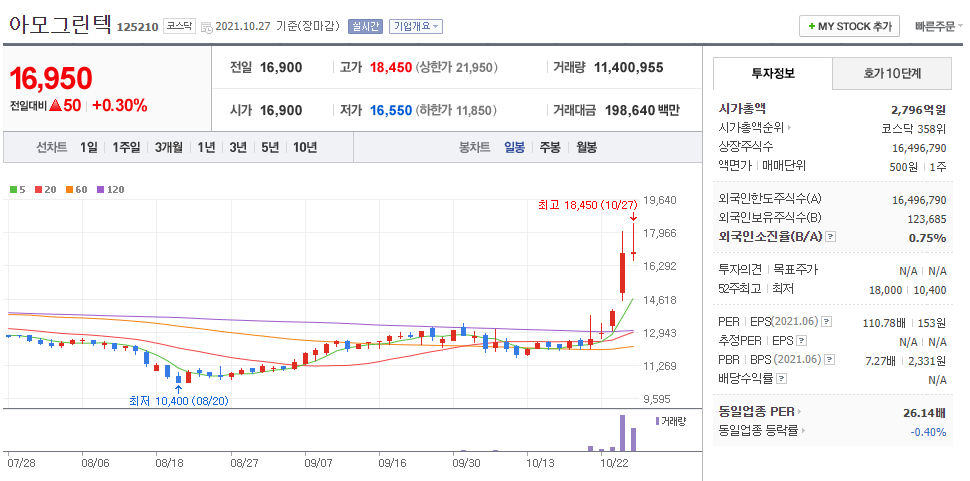Viewport: 970px width, 481px height.
Task: Click the MY STOCK 추가 button
Action: 849,27
